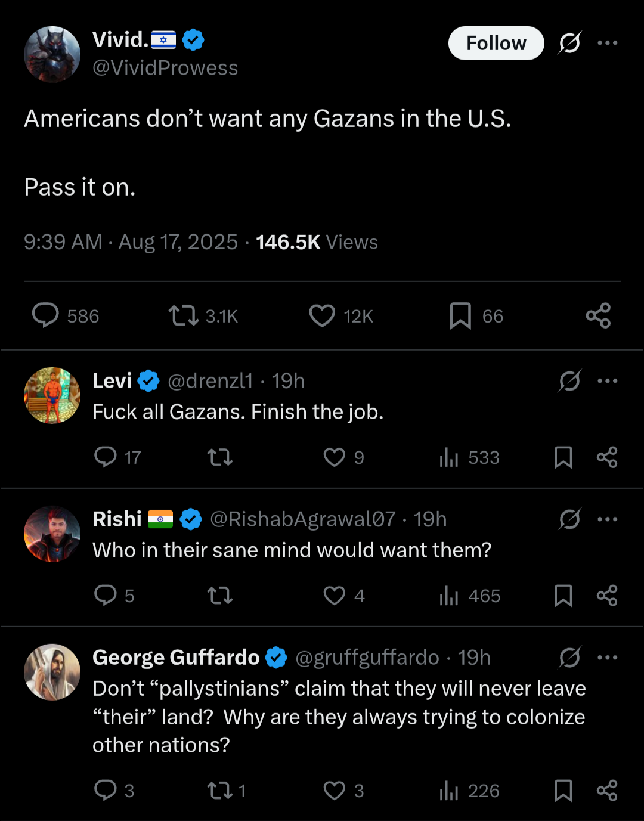Open the @gruffguffardo profile link
This screenshot has height=821, width=644.
coord(367,658)
